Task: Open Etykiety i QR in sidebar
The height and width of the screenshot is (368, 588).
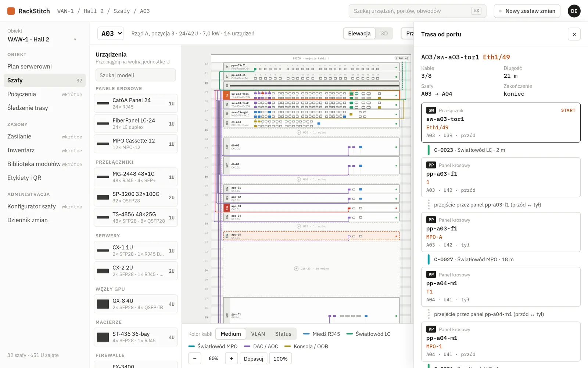Action: click(x=45, y=178)
